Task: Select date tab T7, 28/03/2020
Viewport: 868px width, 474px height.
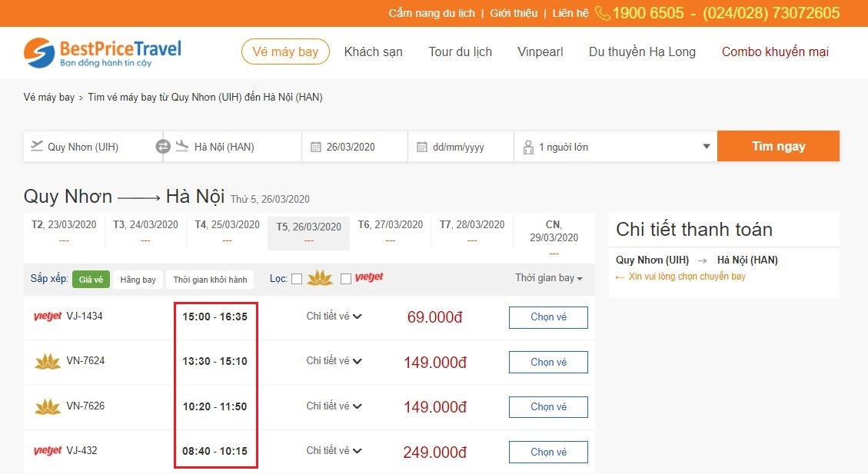Action: [x=471, y=230]
